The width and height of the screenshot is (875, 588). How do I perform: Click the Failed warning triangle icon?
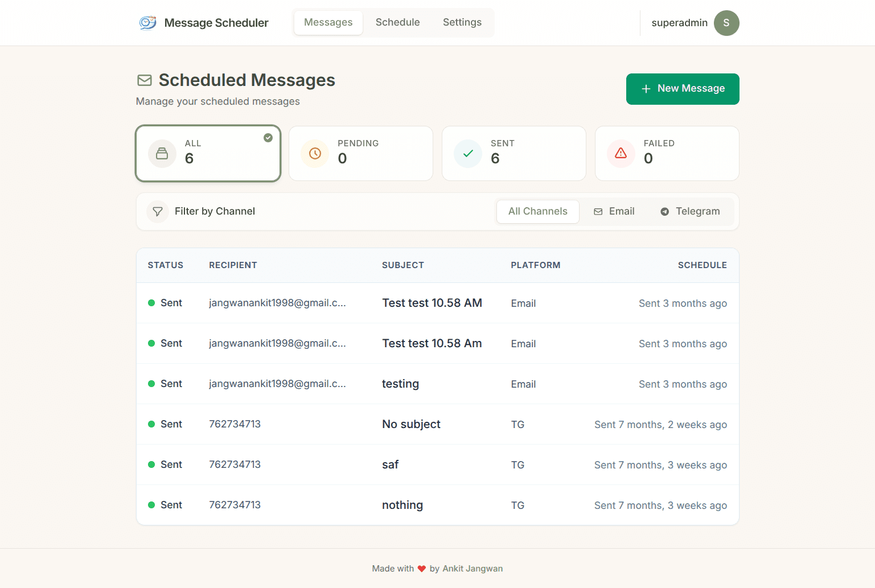[x=621, y=153]
